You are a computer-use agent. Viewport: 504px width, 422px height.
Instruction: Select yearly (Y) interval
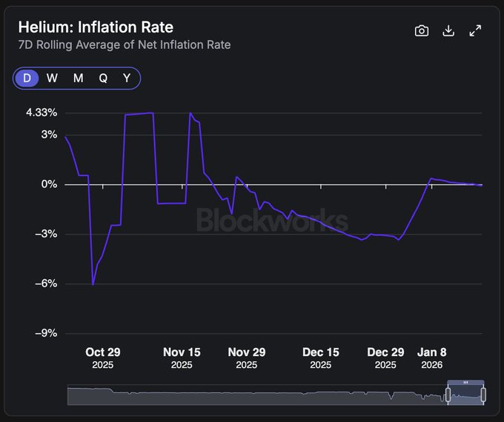click(x=127, y=78)
